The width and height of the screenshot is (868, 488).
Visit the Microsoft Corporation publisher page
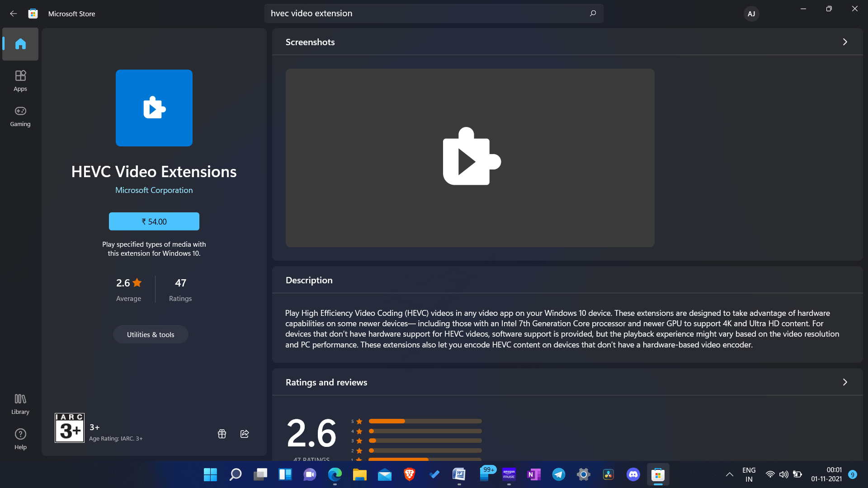154,190
